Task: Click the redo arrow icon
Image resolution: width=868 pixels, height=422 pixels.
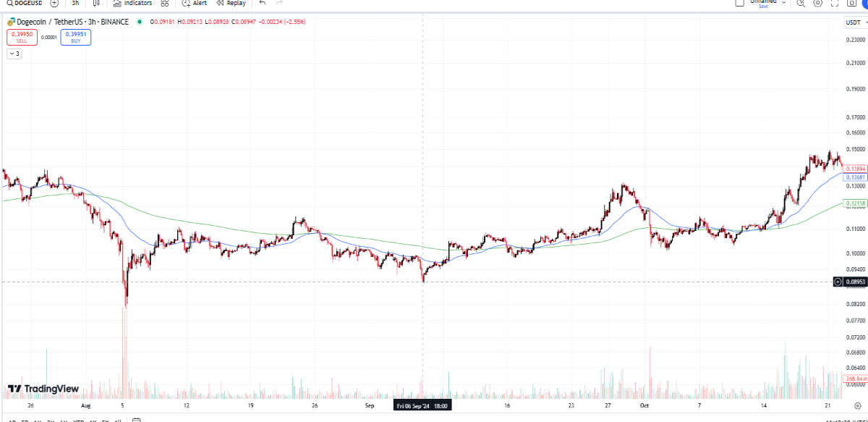Action: (x=279, y=3)
